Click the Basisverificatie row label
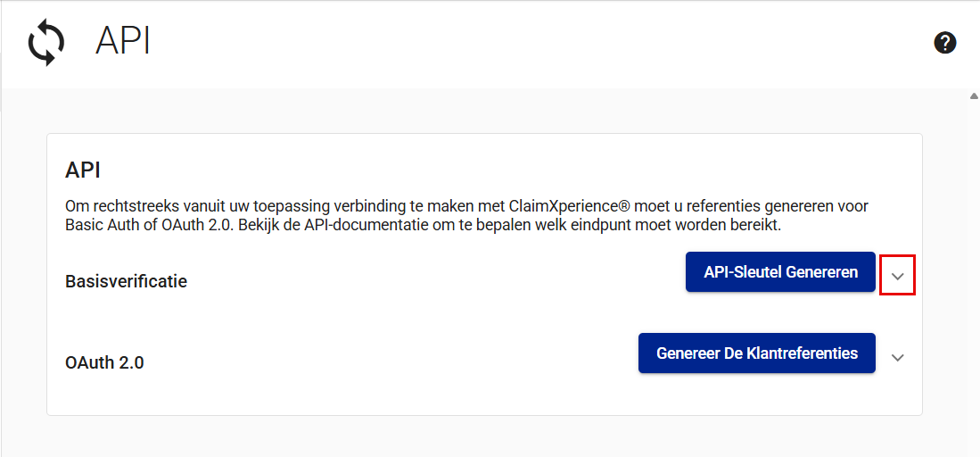Screen dimensions: 980x457 (126, 281)
